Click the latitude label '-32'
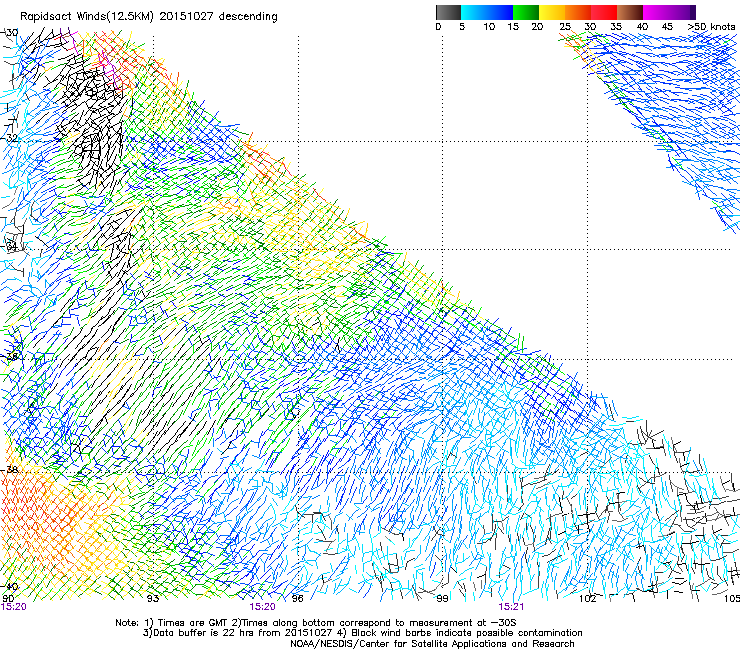 pyautogui.click(x=9, y=139)
